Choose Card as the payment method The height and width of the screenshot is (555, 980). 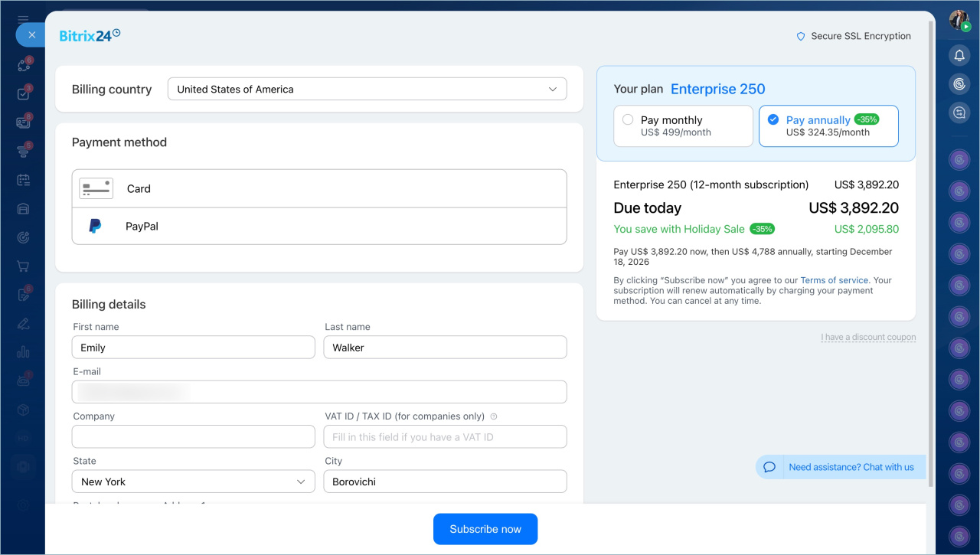point(319,188)
